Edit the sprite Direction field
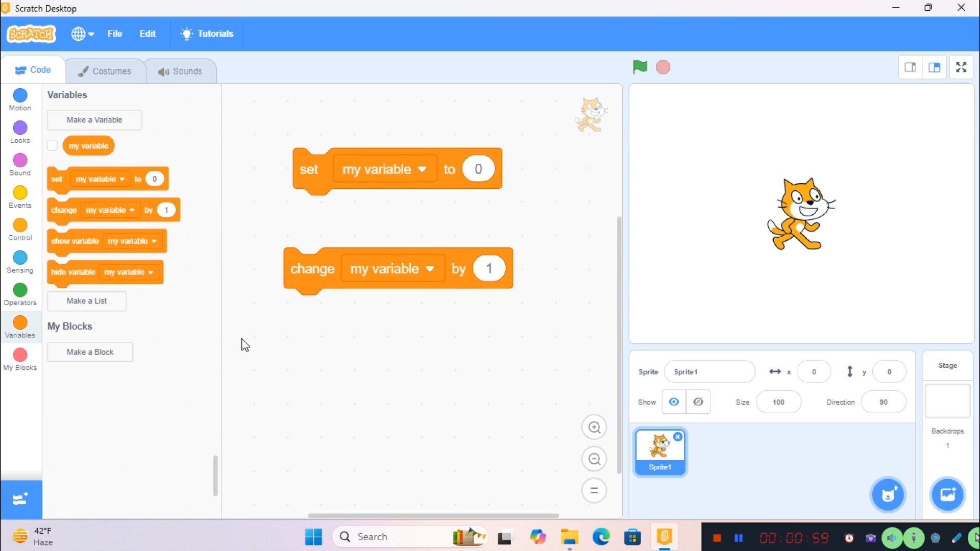Screen dimensions: 980x551 point(884,402)
